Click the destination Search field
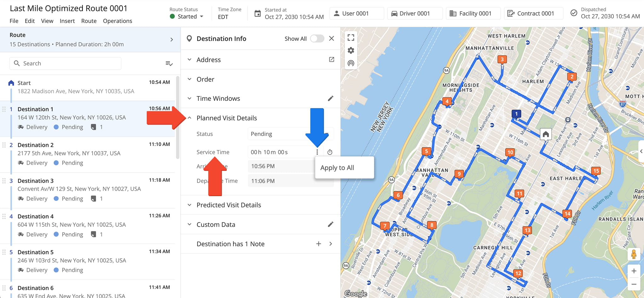 66,63
